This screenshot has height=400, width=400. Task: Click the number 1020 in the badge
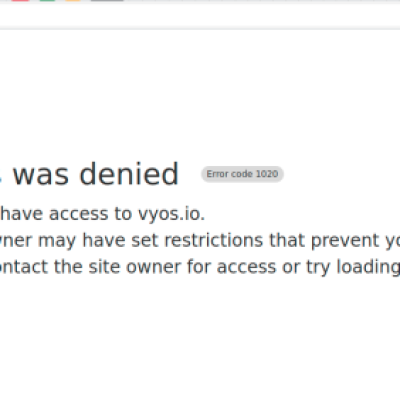click(267, 174)
